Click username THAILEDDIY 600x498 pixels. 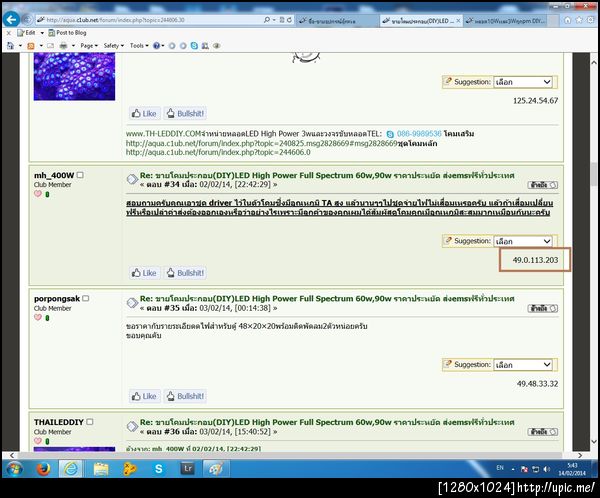(x=59, y=422)
